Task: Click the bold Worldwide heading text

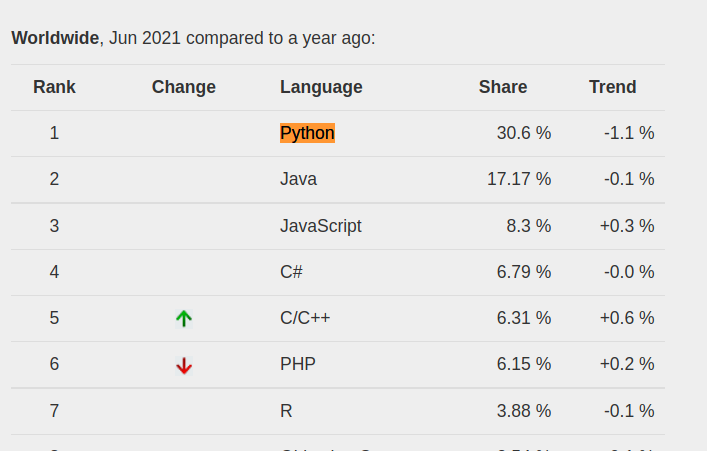Action: [55, 38]
